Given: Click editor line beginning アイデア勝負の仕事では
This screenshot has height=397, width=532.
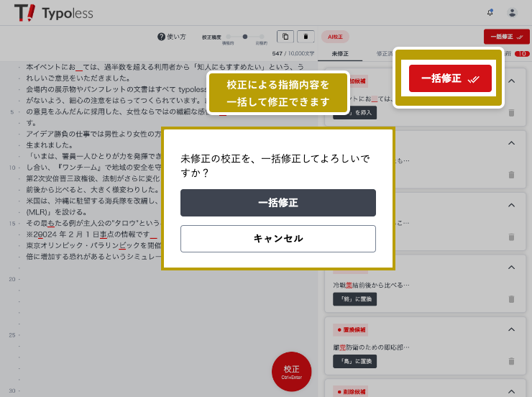Looking at the screenshot, I should (93, 134).
